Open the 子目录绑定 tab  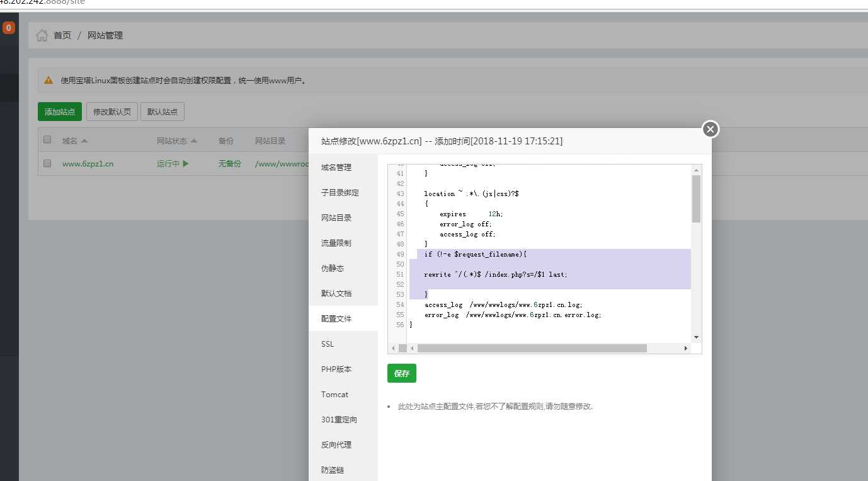[343, 193]
